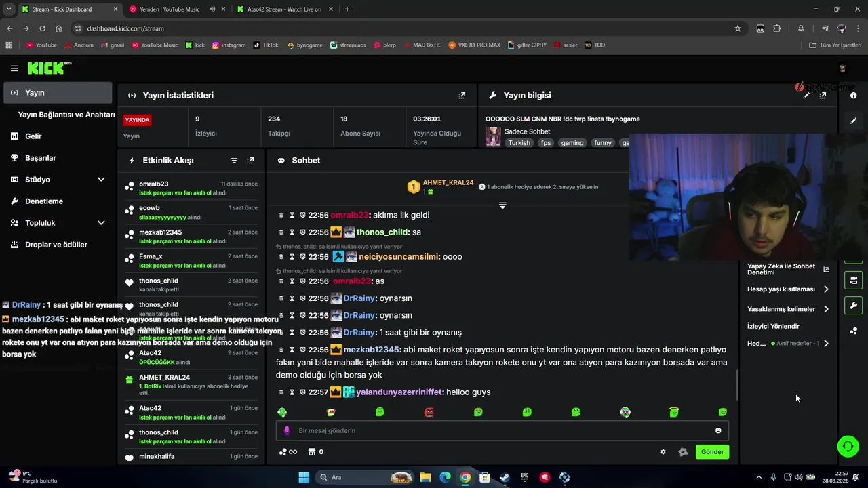The height and width of the screenshot is (488, 868).
Task: Click the chat panel scrollbar
Action: [x=737, y=385]
